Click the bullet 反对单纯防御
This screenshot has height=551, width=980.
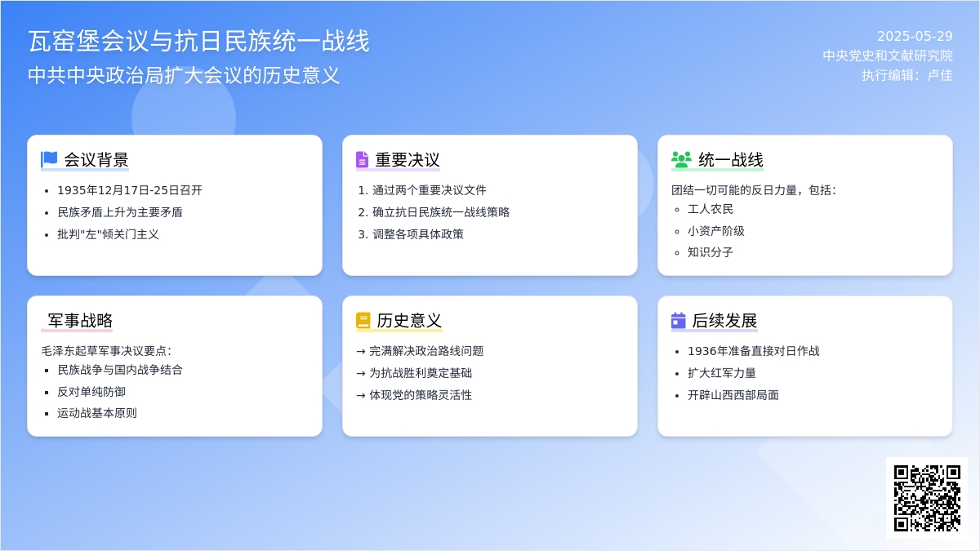(91, 392)
